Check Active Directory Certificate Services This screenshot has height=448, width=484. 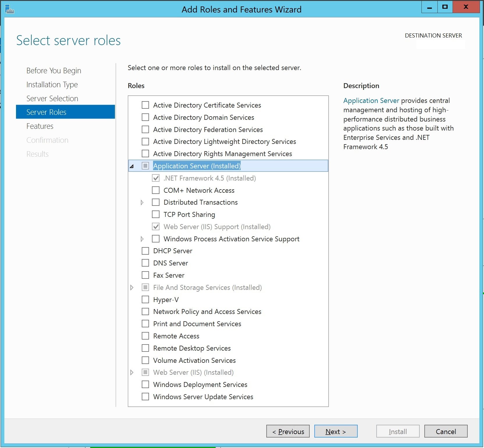145,105
